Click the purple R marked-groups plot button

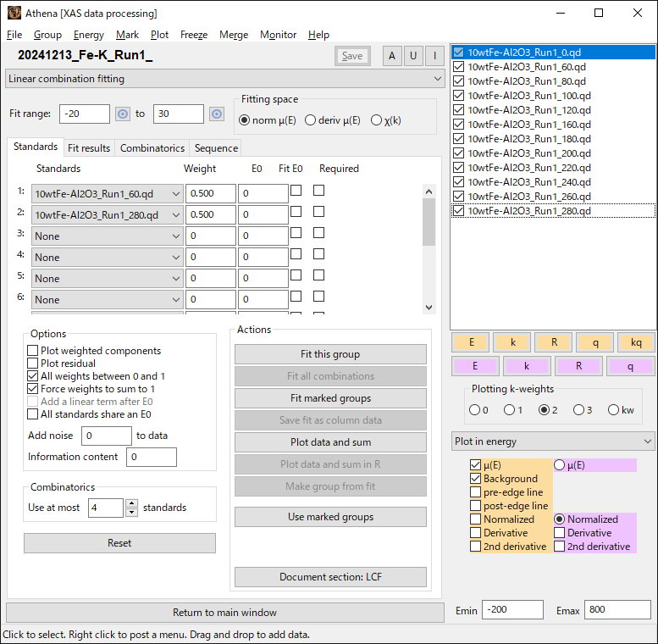point(578,366)
